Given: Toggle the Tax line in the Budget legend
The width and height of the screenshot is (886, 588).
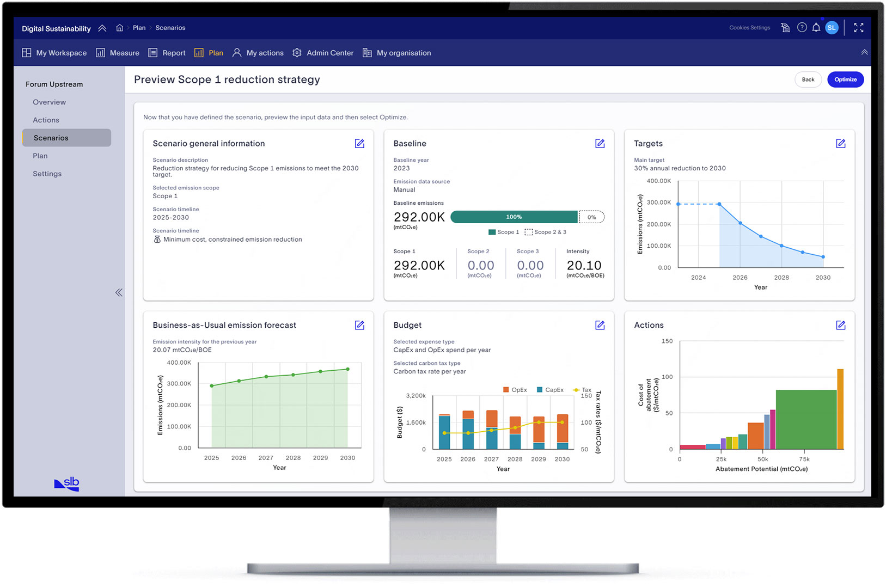Looking at the screenshot, I should pyautogui.click(x=581, y=390).
